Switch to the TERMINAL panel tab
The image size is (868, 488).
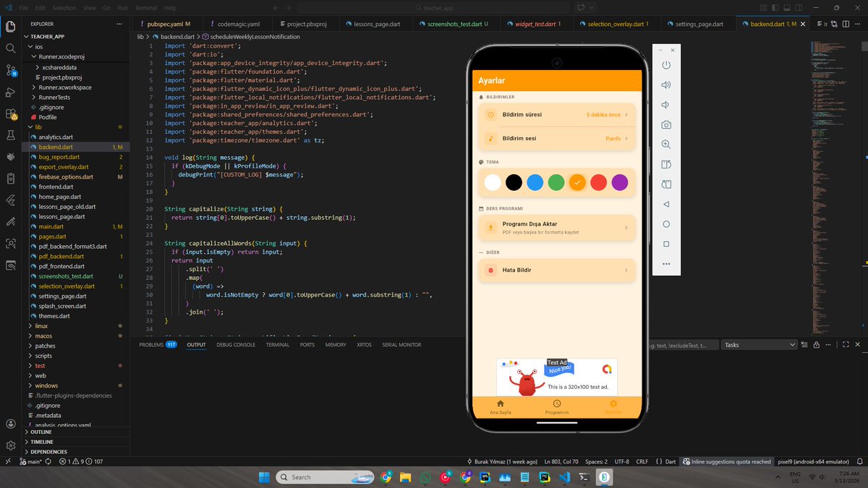[x=277, y=345]
